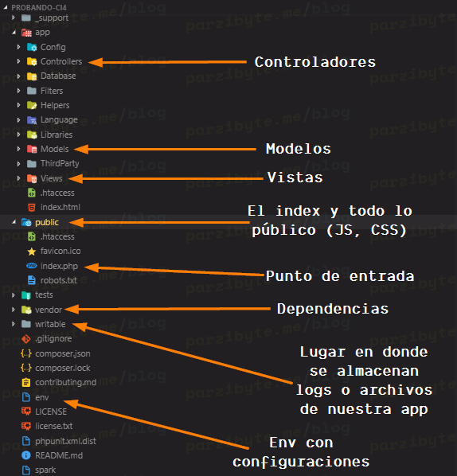The width and height of the screenshot is (457, 476).
Task: Select the composer.json file name
Action: click(63, 353)
